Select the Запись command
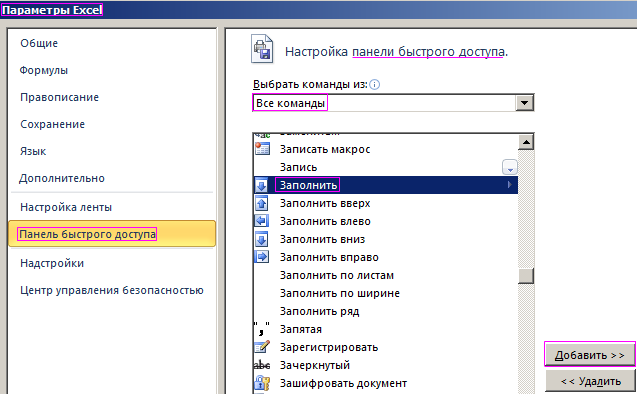 tap(386, 167)
